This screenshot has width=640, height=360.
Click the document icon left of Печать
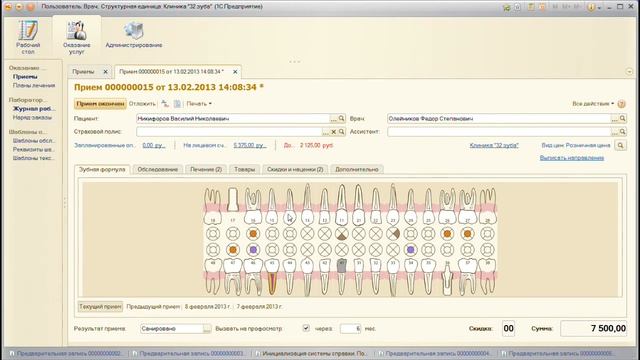pyautogui.click(x=177, y=104)
